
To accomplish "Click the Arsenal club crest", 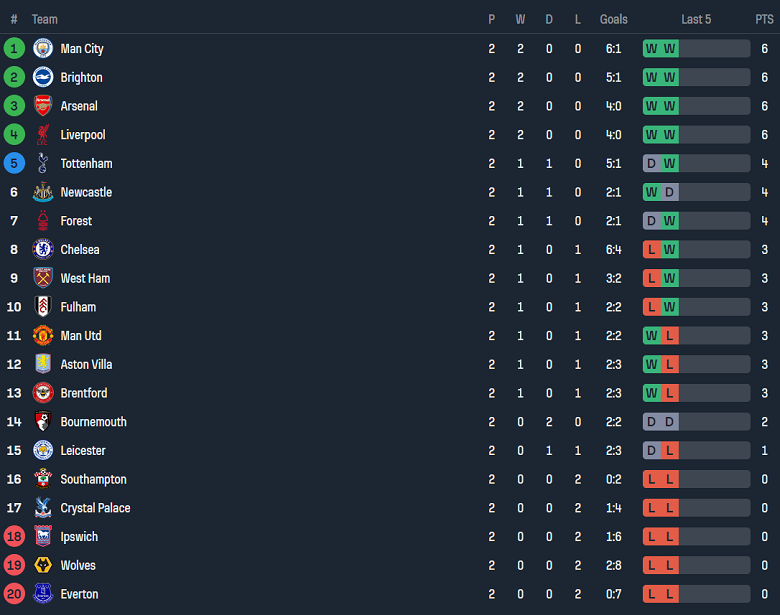I will 43,106.
